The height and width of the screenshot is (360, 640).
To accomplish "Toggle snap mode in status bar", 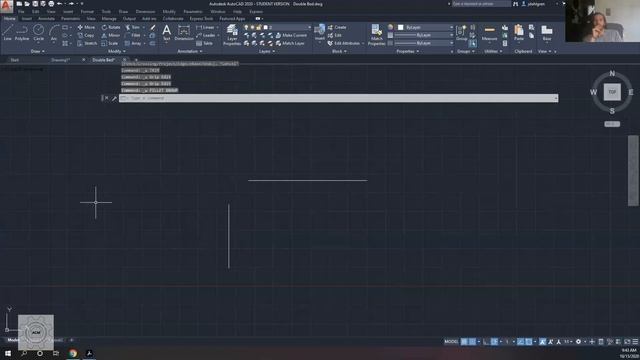I will (472, 342).
